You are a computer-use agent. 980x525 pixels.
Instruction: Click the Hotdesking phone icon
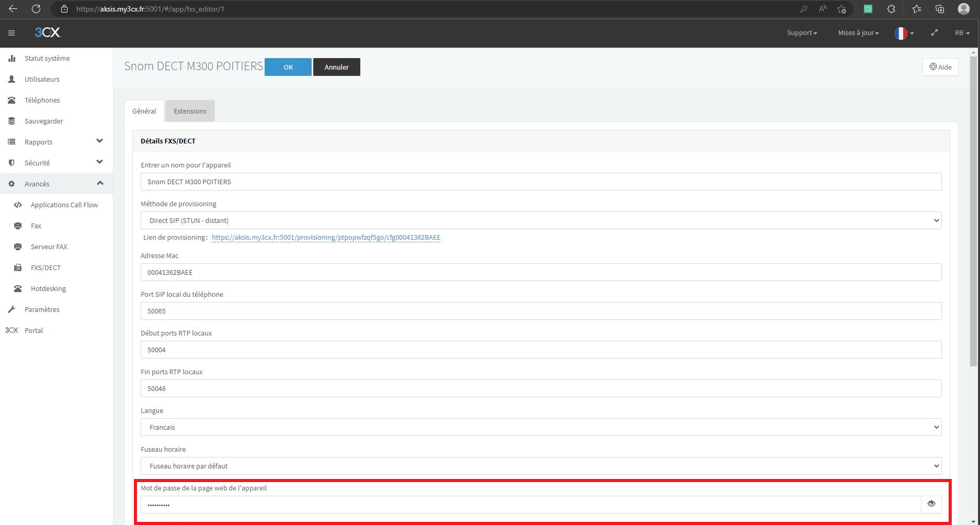(x=18, y=288)
